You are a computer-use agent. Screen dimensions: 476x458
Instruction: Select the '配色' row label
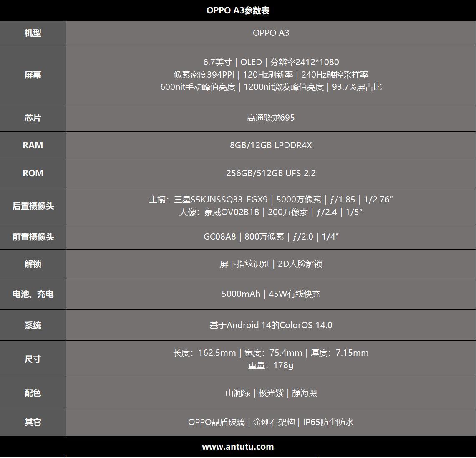click(x=33, y=393)
